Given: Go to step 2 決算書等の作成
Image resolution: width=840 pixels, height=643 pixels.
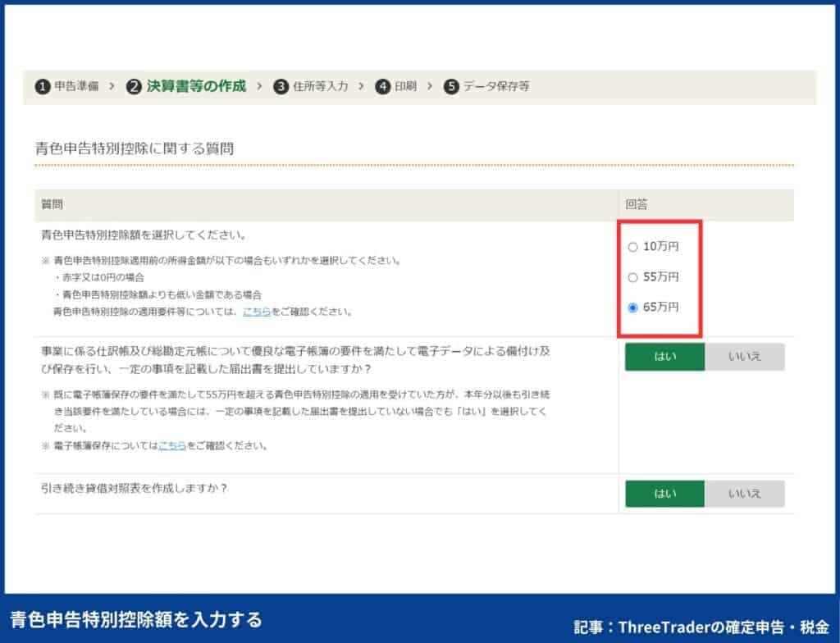Looking at the screenshot, I should click(186, 86).
